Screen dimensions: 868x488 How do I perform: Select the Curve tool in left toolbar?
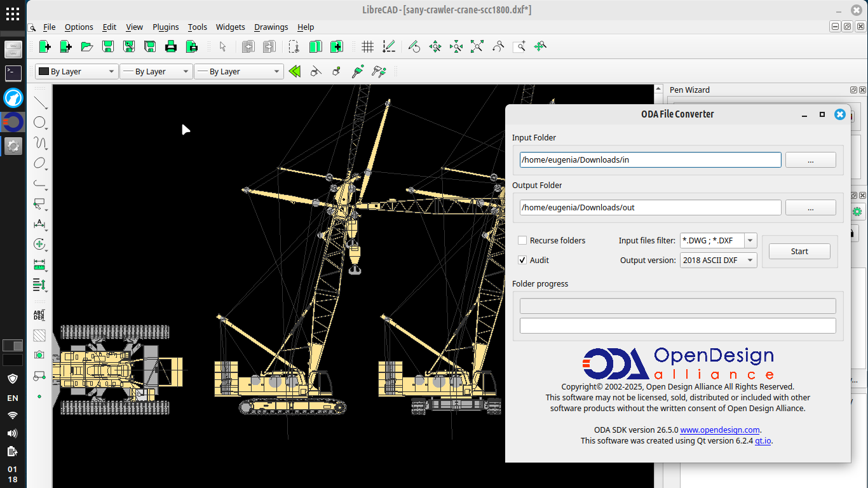pyautogui.click(x=40, y=143)
